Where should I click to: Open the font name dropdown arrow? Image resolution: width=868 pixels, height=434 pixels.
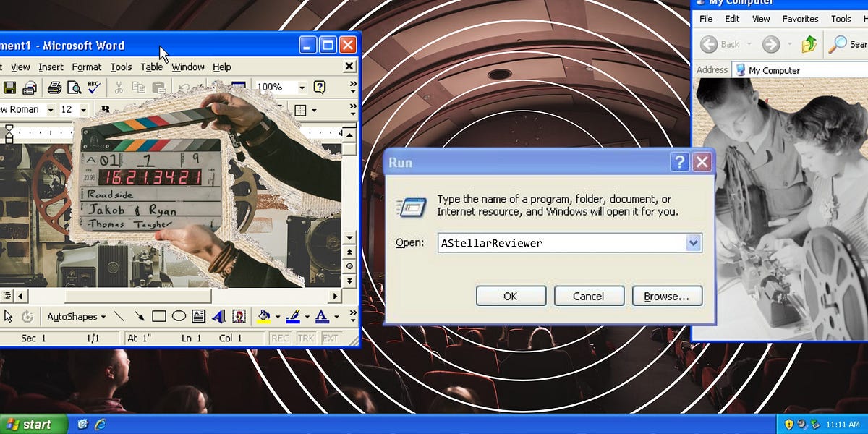click(51, 110)
